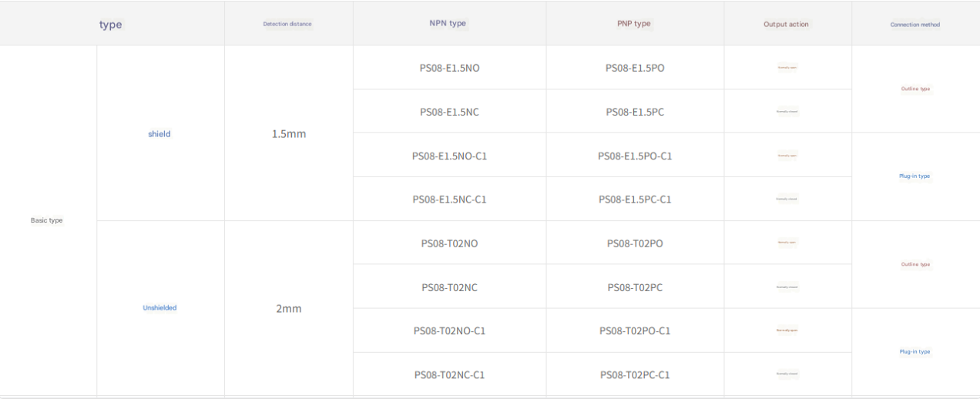The image size is (980, 399).
Task: Click the "PNP type" column header
Action: (x=634, y=23)
